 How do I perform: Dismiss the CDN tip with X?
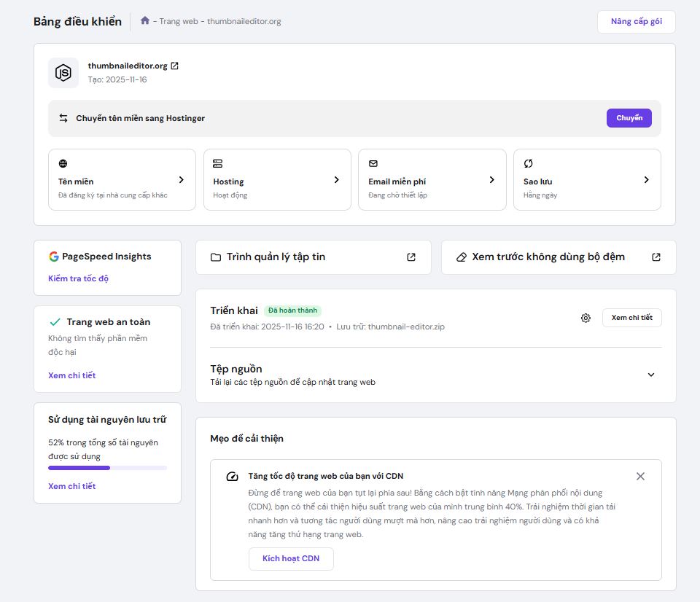click(x=640, y=476)
